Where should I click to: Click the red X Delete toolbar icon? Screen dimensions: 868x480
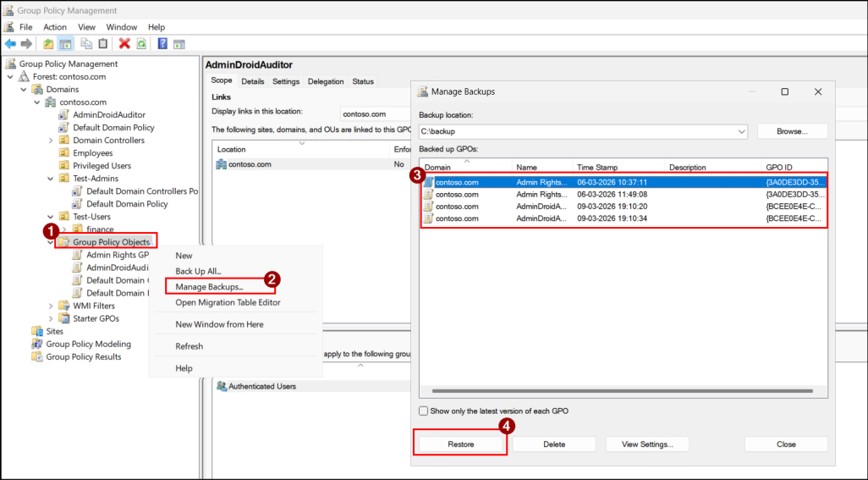[124, 44]
